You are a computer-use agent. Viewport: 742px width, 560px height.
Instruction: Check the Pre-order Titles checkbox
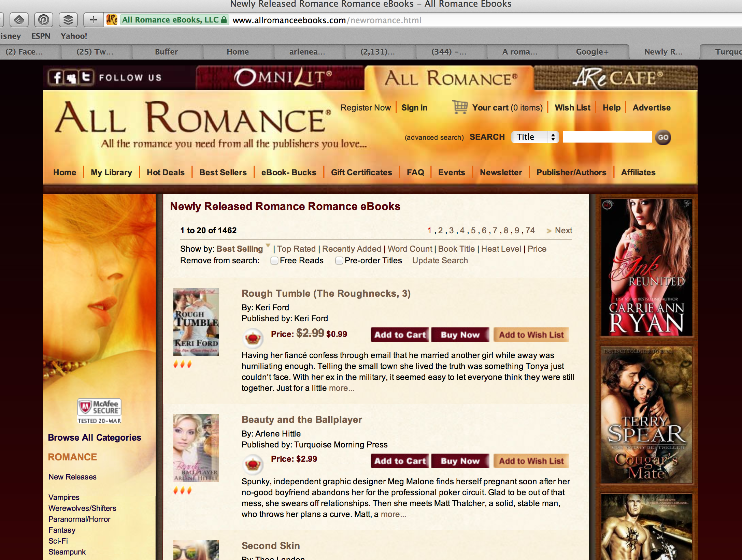pos(339,261)
